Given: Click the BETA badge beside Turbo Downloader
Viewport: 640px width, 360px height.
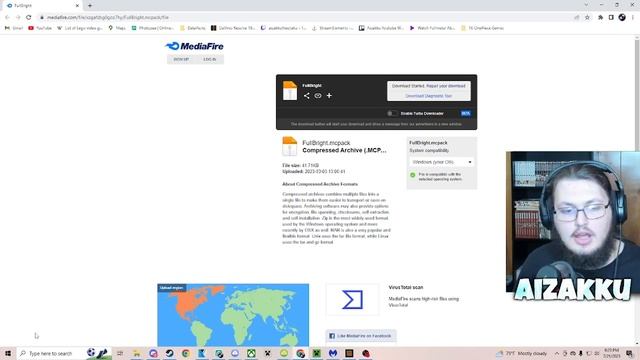Looking at the screenshot, I should coord(465,113).
